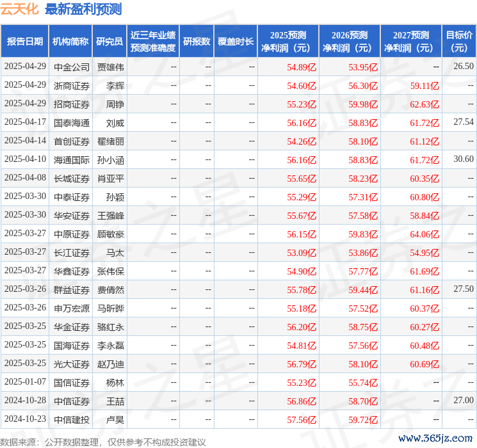Click analyst 王强峰
477x448 pixels.
click(110, 216)
